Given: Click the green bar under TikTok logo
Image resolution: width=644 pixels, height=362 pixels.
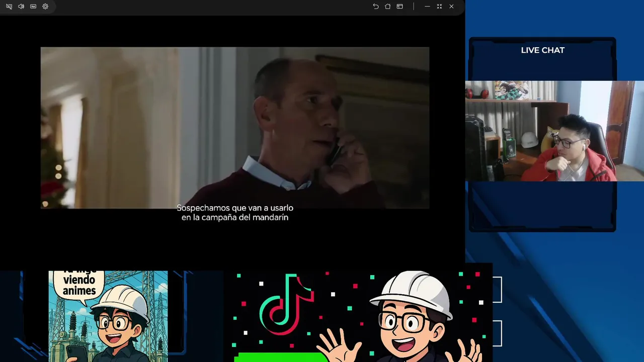Looking at the screenshot, I should (x=282, y=357).
